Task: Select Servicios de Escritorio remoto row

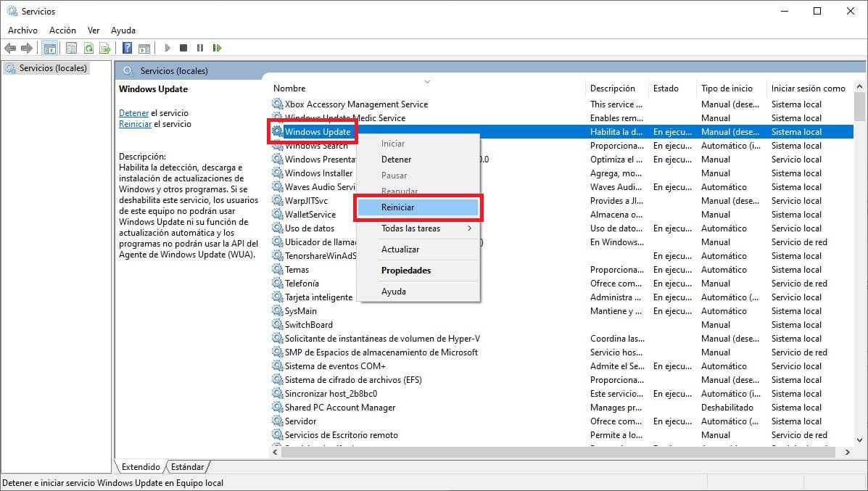Action: coord(562,435)
